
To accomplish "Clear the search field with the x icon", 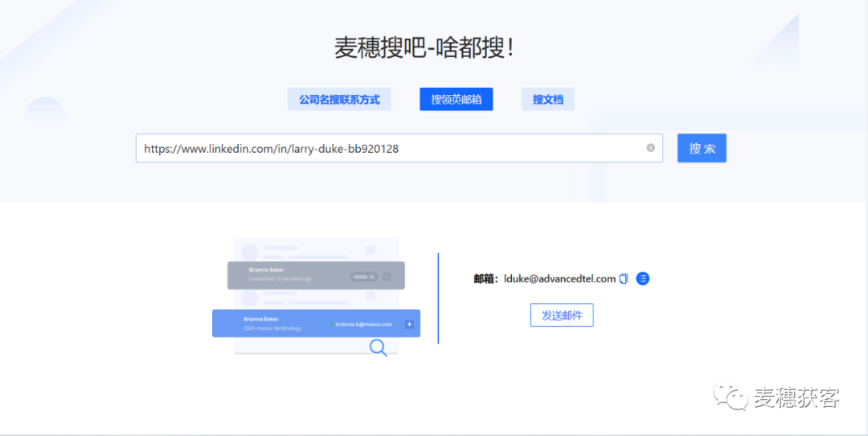I will tap(651, 148).
